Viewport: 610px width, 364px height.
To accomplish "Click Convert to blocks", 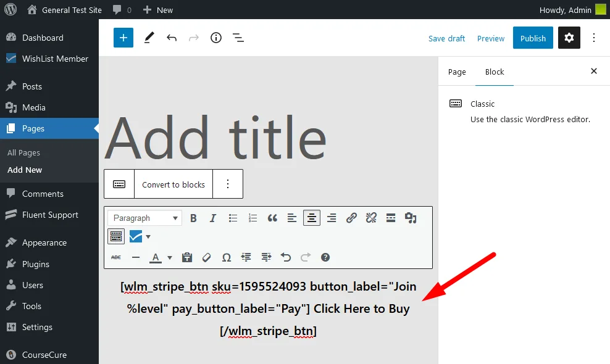I will [173, 184].
